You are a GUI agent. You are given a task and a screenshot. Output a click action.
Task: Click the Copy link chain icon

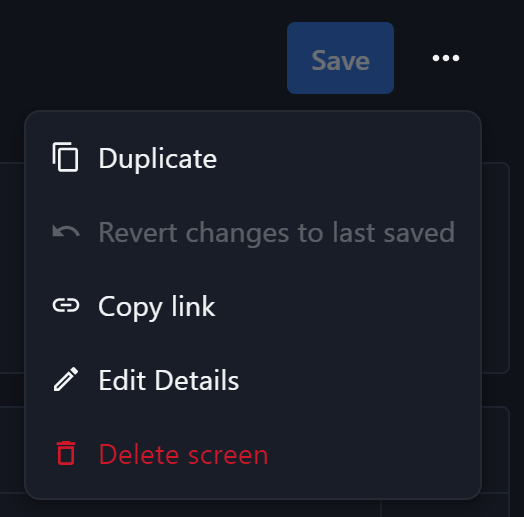click(66, 305)
